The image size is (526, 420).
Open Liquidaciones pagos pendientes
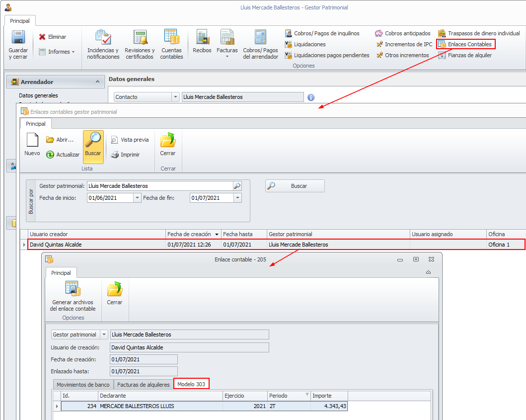(x=327, y=55)
